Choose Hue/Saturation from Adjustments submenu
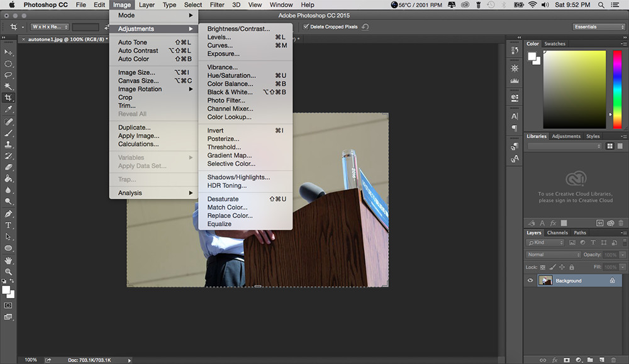Viewport: 629px width, 364px height. pos(231,75)
